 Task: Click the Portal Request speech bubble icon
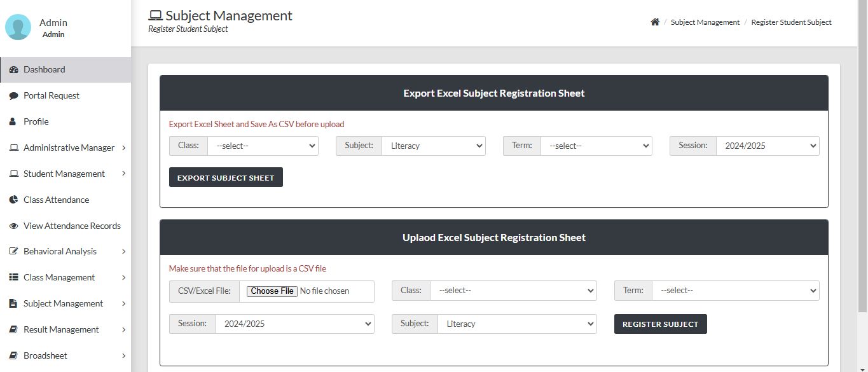point(13,96)
